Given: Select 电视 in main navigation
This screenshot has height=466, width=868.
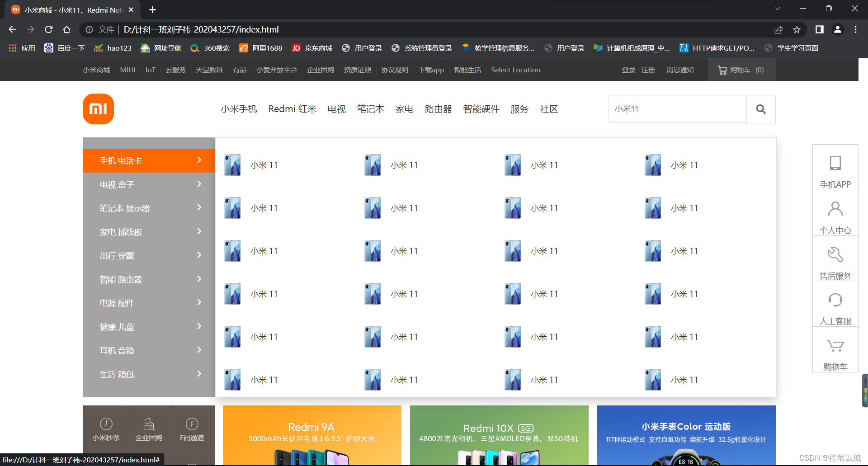Looking at the screenshot, I should [x=337, y=109].
